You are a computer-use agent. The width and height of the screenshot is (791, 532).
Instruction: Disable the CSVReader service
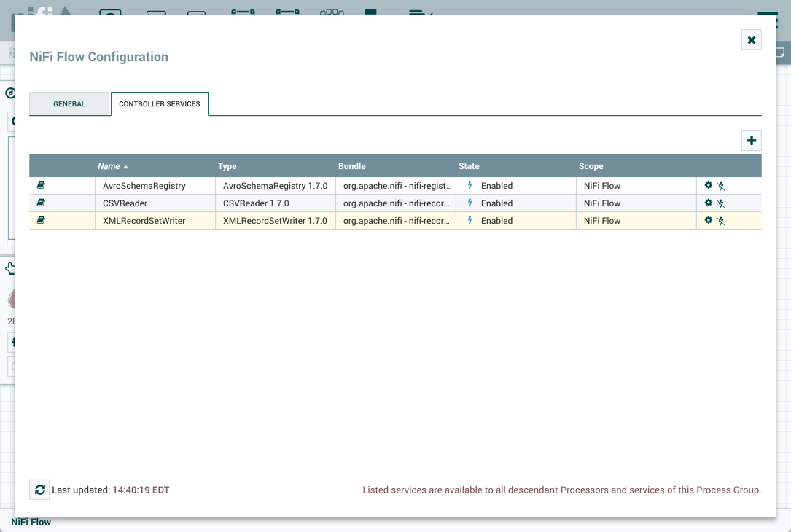[720, 203]
